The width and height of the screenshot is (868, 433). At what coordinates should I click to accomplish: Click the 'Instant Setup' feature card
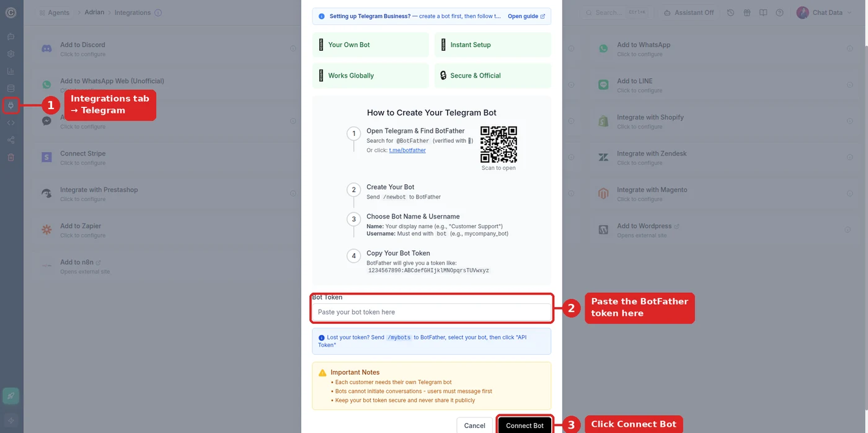(493, 45)
